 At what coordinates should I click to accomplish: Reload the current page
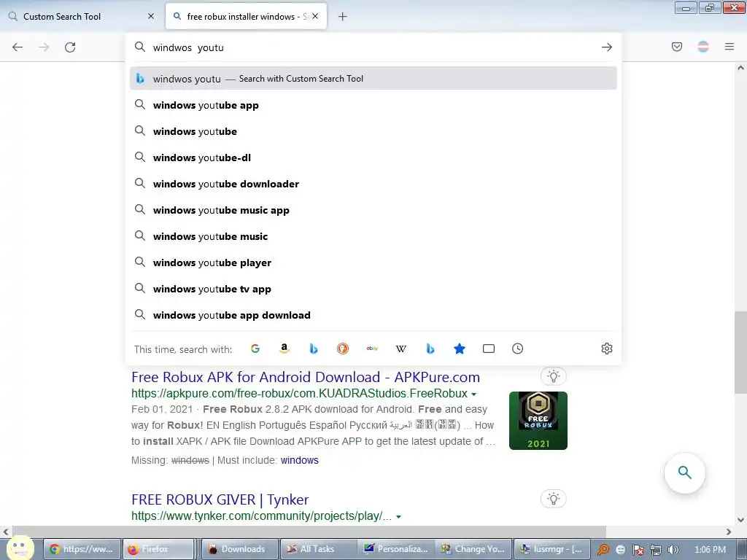[x=70, y=47]
